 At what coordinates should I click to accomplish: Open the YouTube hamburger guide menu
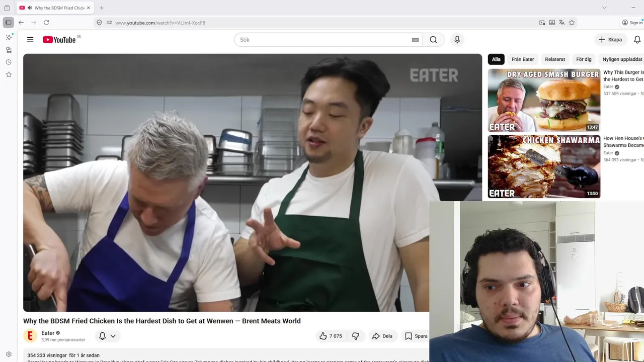tap(30, 40)
